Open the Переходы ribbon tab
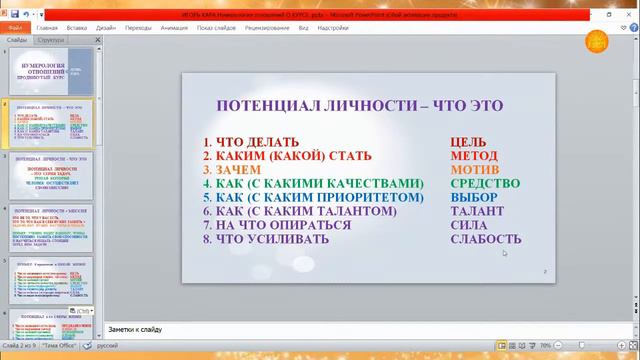The width and height of the screenshot is (640, 360). 138,28
